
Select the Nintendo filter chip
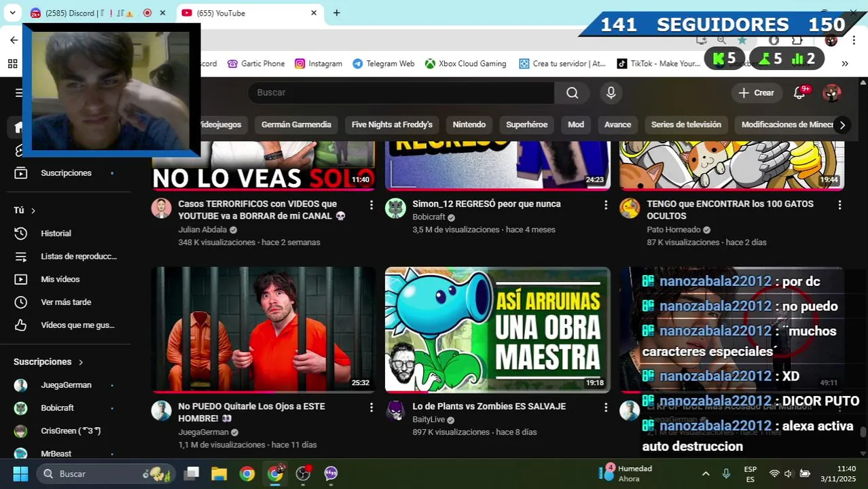click(x=469, y=124)
